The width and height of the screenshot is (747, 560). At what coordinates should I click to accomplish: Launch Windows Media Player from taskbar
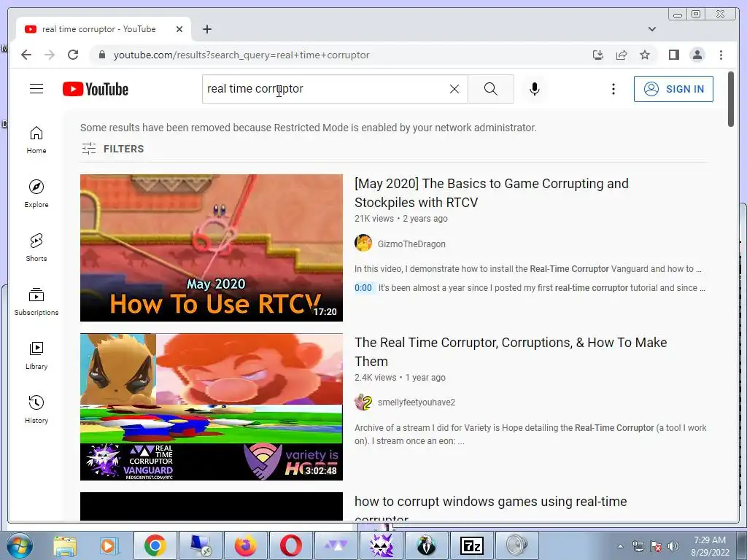click(109, 545)
